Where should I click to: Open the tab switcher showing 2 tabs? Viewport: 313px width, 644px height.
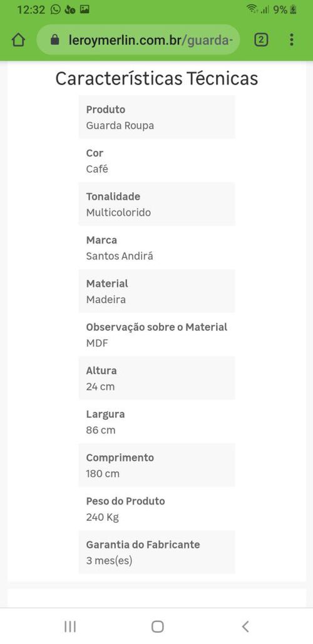261,40
